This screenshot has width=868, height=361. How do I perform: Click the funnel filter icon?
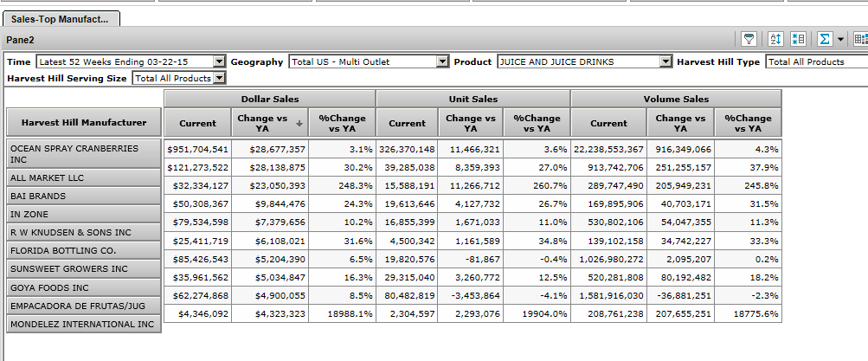click(x=749, y=39)
